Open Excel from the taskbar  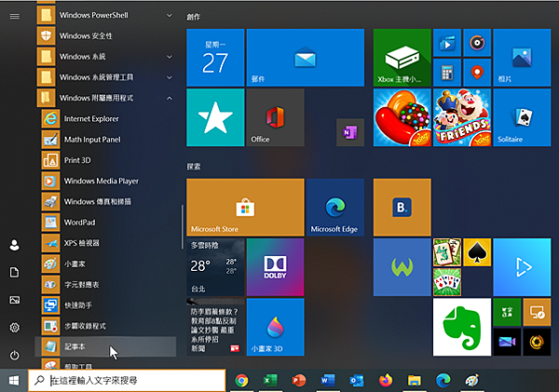[x=270, y=381]
